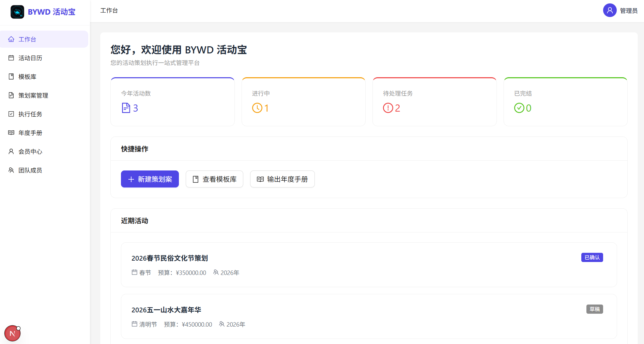Click the clock icon in 进行中 card
644x344 pixels.
tap(257, 108)
